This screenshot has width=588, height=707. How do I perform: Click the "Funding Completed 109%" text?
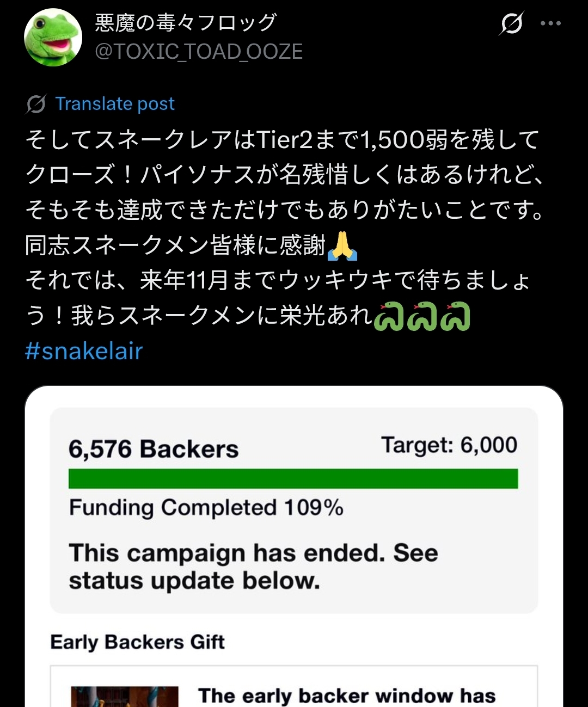pyautogui.click(x=206, y=508)
